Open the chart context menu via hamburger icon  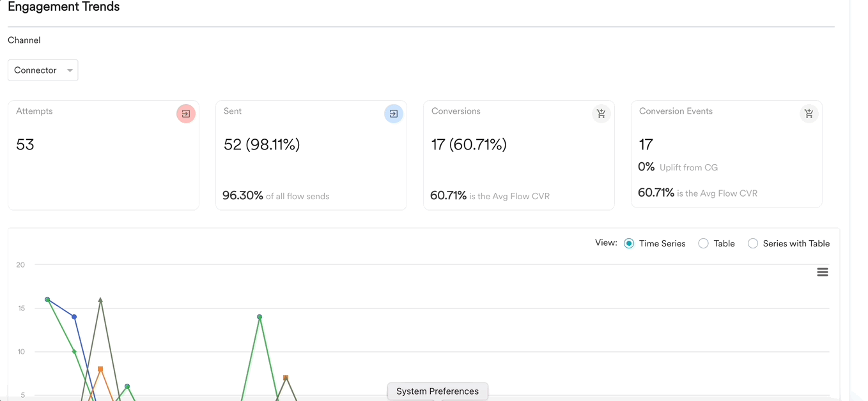823,271
